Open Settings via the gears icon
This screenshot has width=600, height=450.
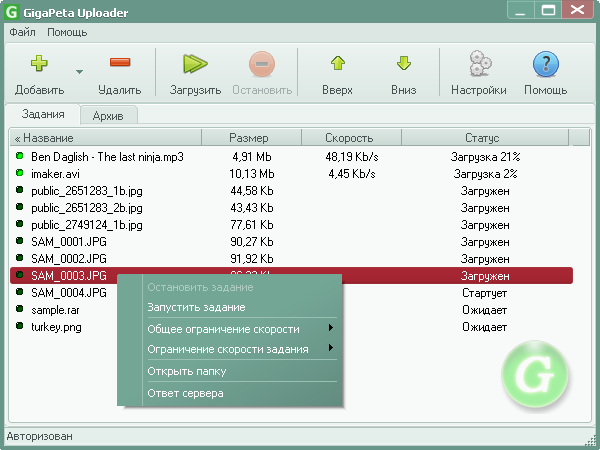478,64
